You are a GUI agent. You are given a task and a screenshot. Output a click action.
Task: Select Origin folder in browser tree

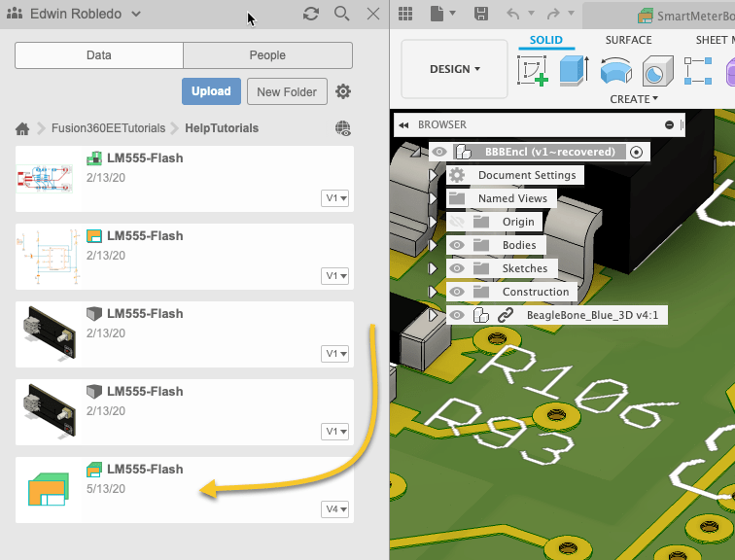[518, 222]
